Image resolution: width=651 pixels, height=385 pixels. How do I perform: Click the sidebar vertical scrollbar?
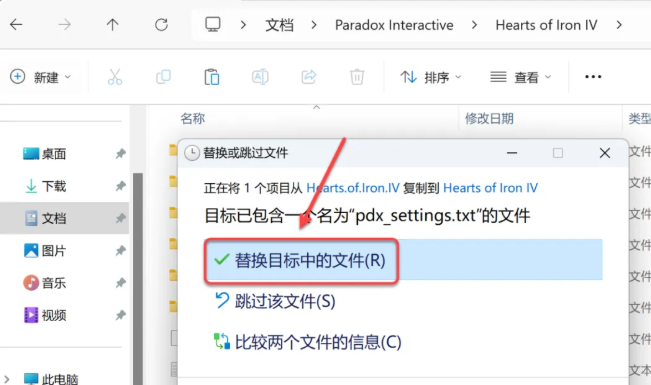pos(138,279)
